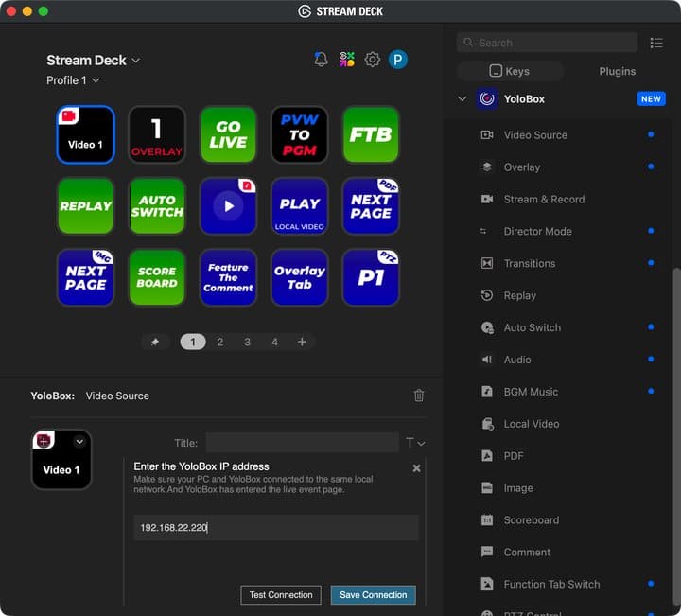Toggle the actions list view icon
This screenshot has width=681, height=616.
point(656,43)
